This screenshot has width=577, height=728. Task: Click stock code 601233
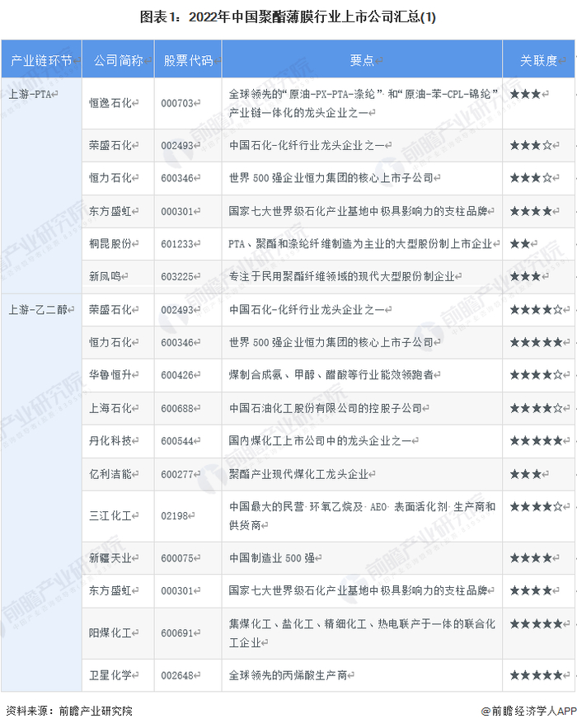tap(177, 244)
